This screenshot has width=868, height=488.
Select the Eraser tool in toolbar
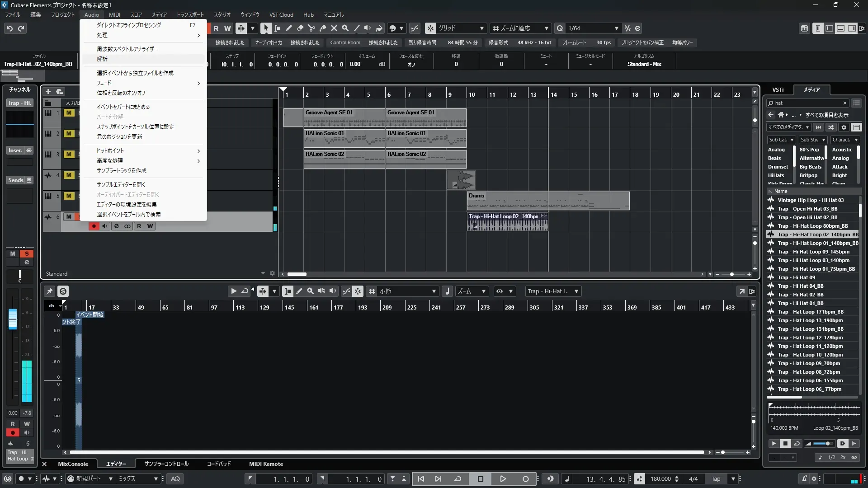(x=300, y=28)
